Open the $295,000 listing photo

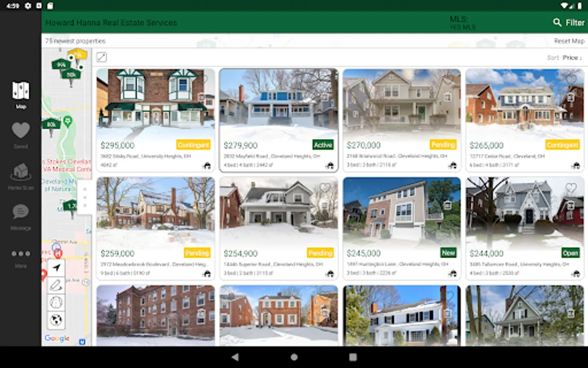click(156, 104)
